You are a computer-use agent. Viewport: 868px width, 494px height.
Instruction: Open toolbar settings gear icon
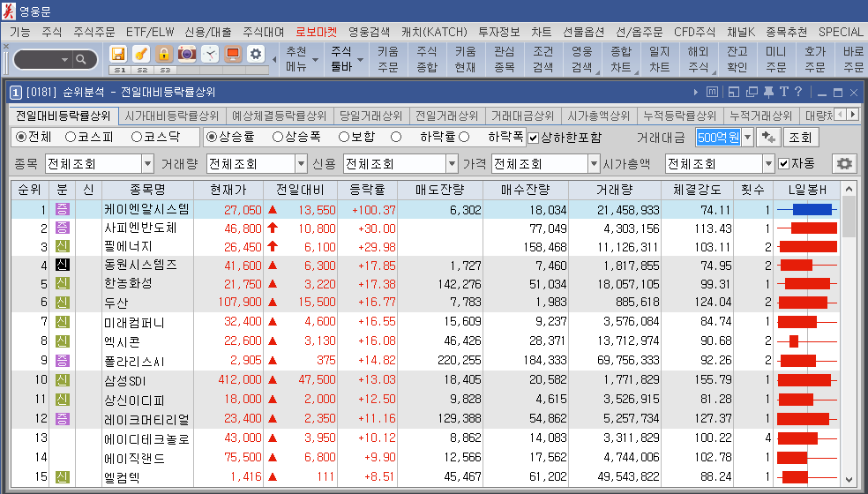pos(256,55)
